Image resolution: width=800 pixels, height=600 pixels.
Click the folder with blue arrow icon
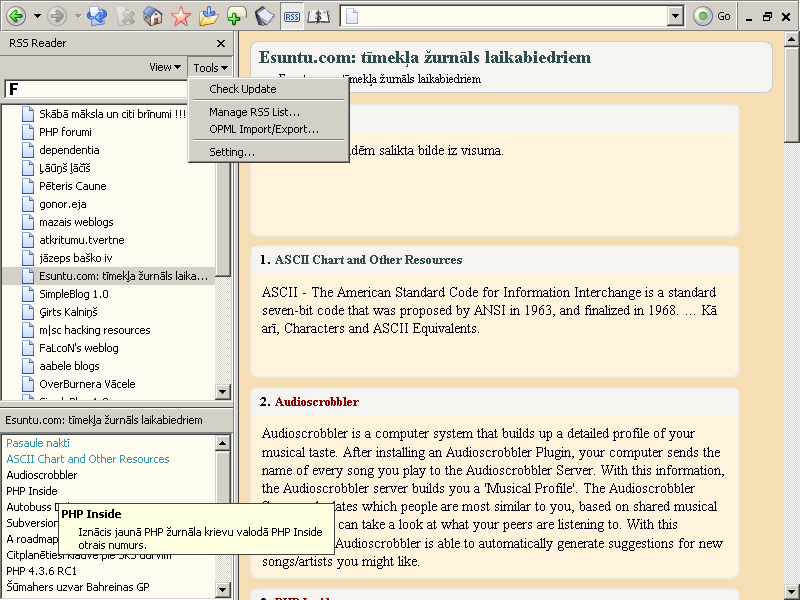click(x=208, y=16)
